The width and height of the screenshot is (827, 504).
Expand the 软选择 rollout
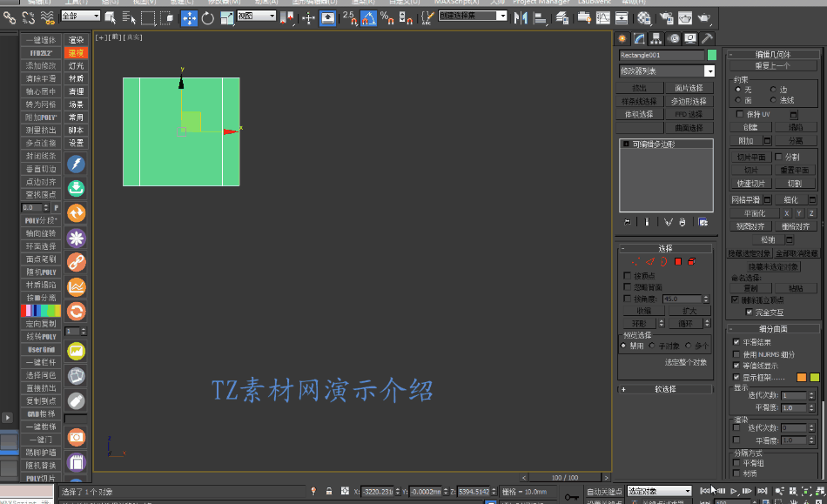(x=666, y=389)
